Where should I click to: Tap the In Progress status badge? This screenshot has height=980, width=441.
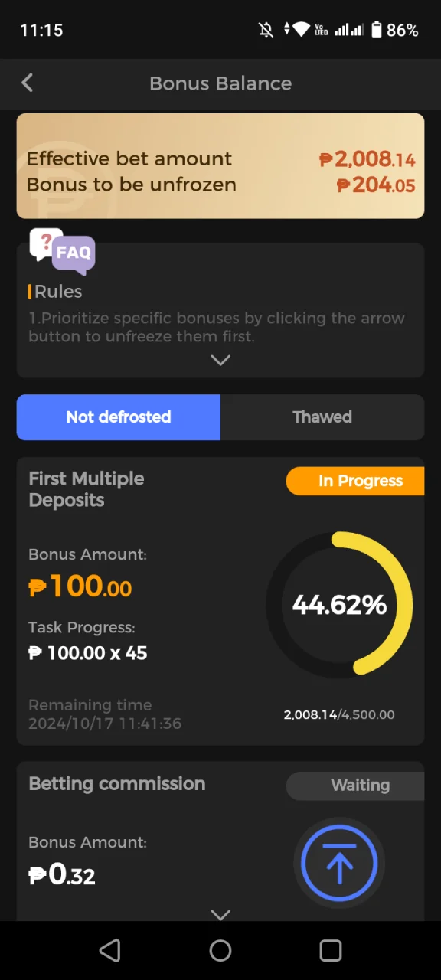pos(355,481)
